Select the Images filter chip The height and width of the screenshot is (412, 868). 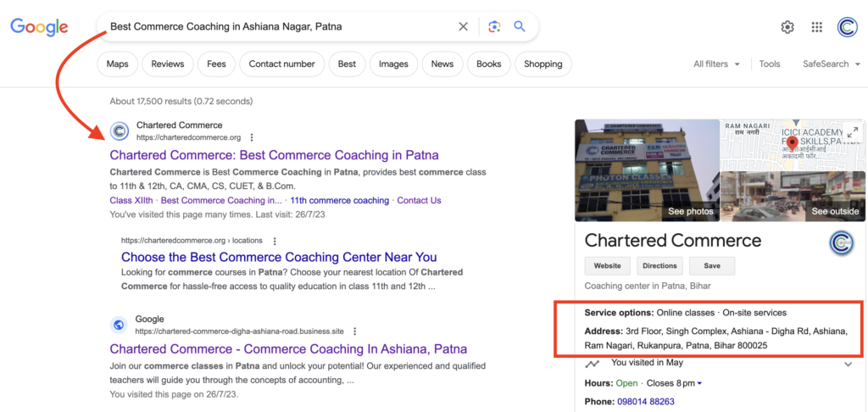pos(393,64)
